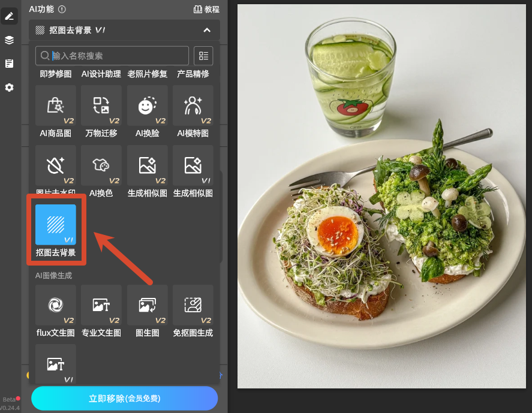532x413 pixels.
Task: Select the 产品精修 tool
Action: pos(193,74)
